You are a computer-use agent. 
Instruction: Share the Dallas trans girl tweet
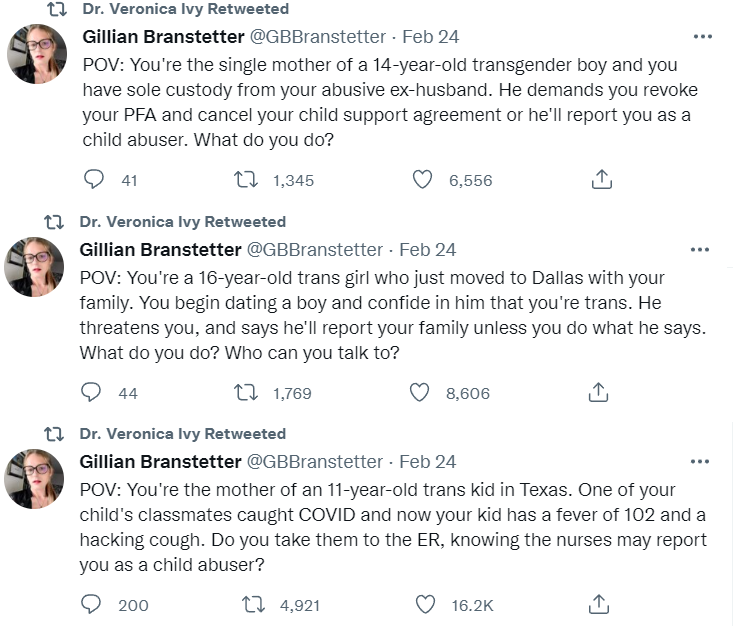click(x=598, y=392)
